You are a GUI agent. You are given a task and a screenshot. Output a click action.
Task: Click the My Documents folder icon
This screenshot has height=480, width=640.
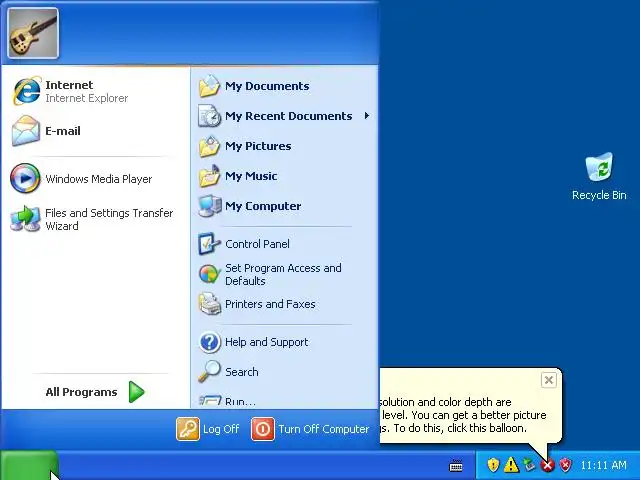pyautogui.click(x=209, y=86)
